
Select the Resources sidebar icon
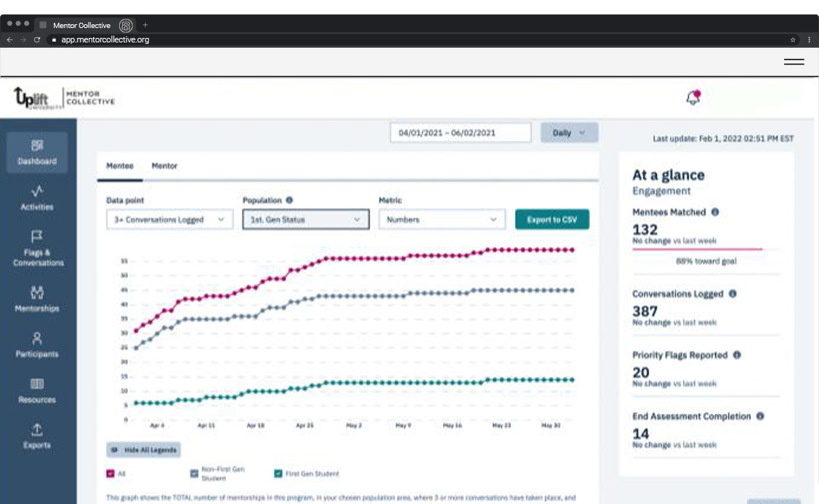point(37,390)
